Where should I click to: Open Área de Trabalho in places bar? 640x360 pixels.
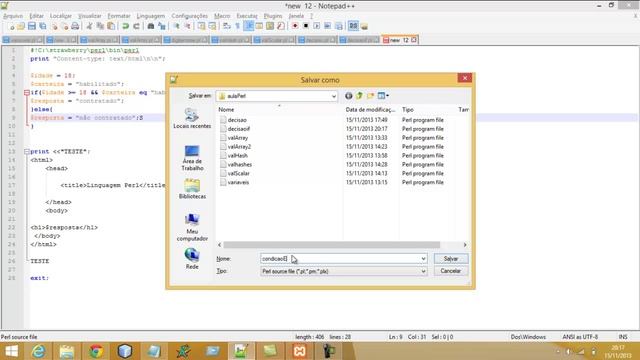(192, 158)
